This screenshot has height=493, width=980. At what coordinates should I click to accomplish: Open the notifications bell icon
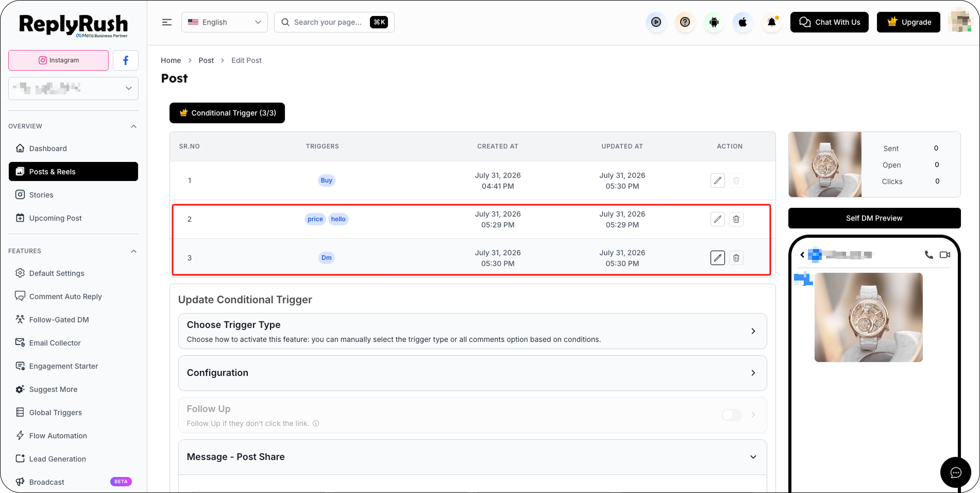pos(771,22)
